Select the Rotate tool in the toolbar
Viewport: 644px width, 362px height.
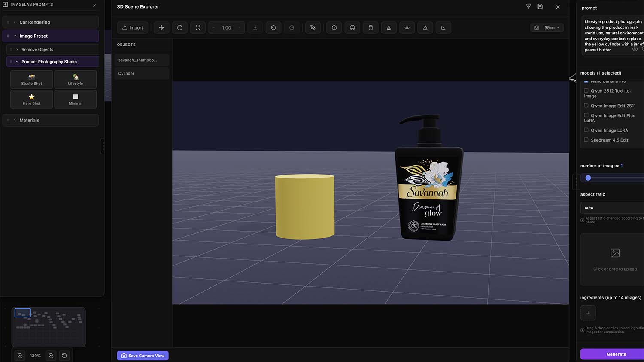coord(179,27)
